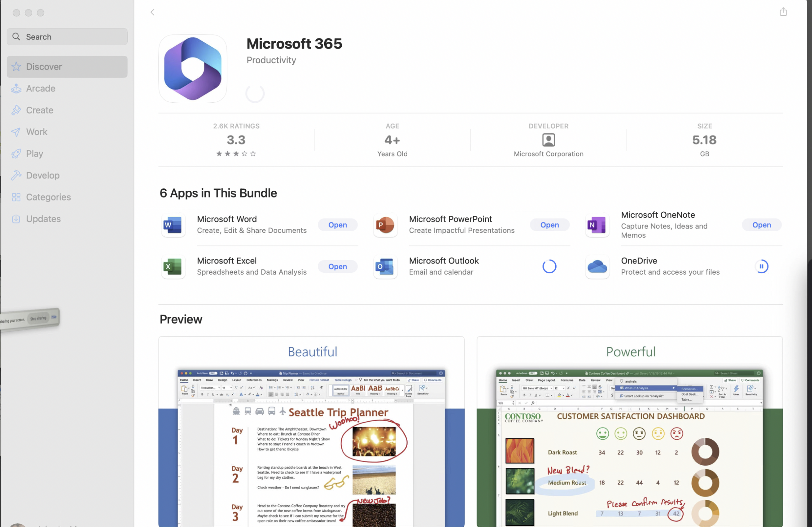Click the Microsoft 365 install progress spinner
The height and width of the screenshot is (527, 812).
pyautogui.click(x=255, y=94)
